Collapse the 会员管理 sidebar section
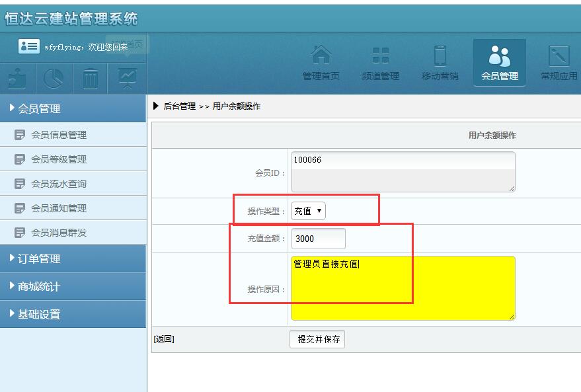 tap(73, 108)
